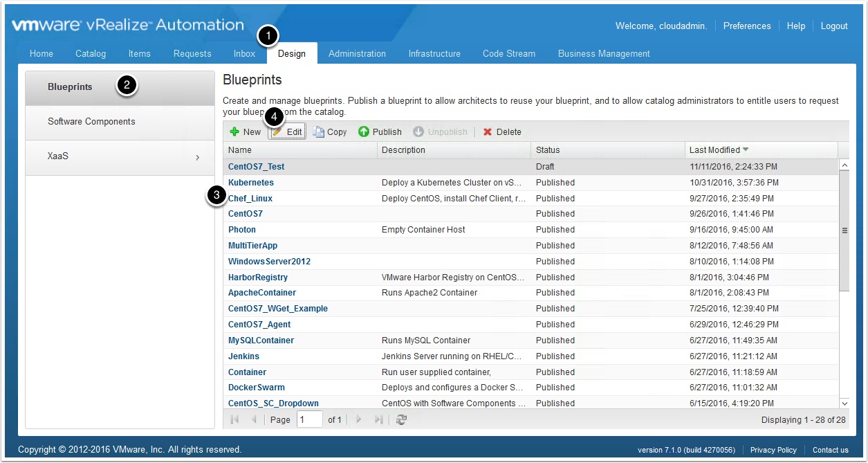Select the CentOS7_WGet_Example blueprint
This screenshot has height=463, width=868.
(278, 309)
